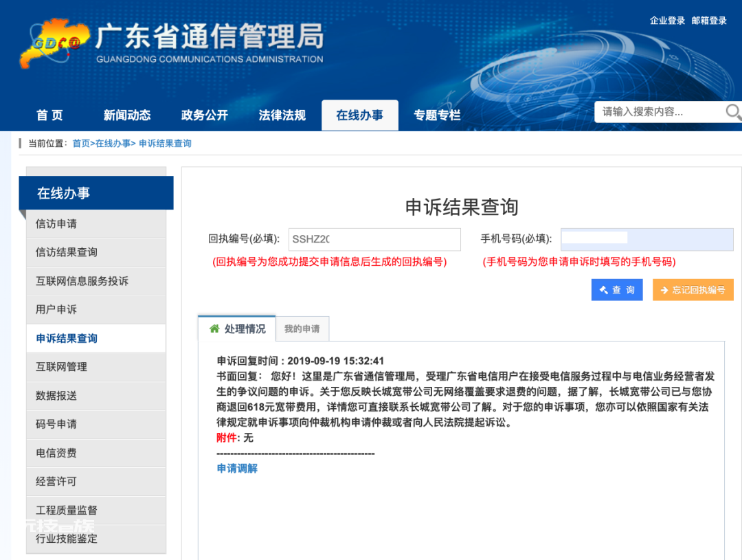Image resolution: width=742 pixels, height=560 pixels.
Task: Click the search magnifier icon
Action: tap(733, 112)
